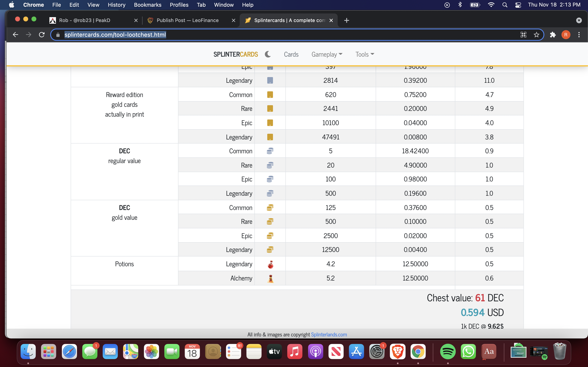Expand the Gameplay menu

coord(327,54)
